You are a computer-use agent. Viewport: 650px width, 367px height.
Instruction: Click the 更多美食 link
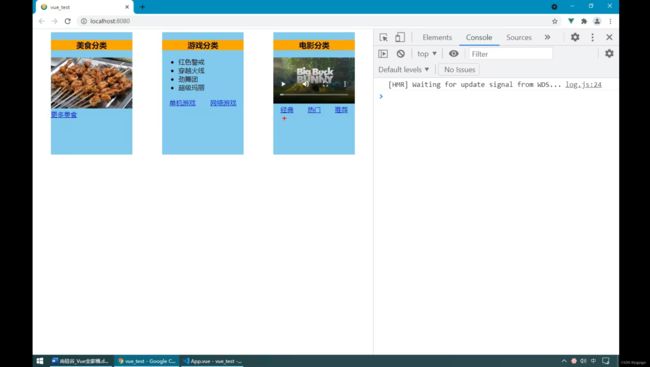[64, 115]
